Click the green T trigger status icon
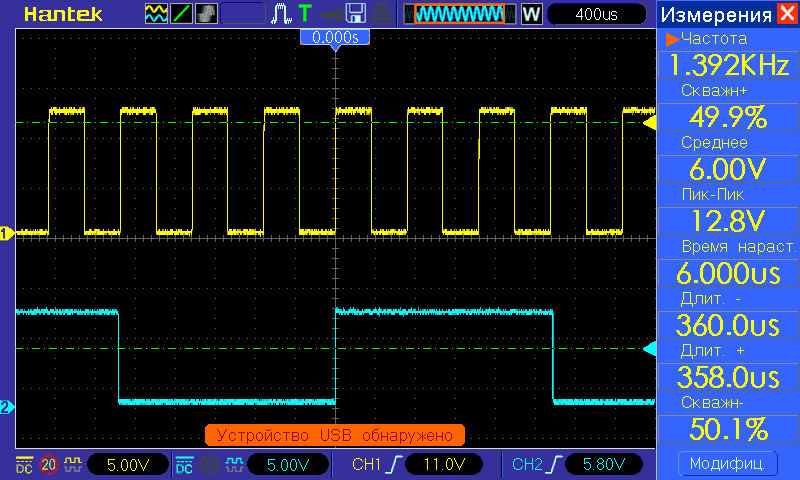The width and height of the screenshot is (800, 480). point(304,14)
